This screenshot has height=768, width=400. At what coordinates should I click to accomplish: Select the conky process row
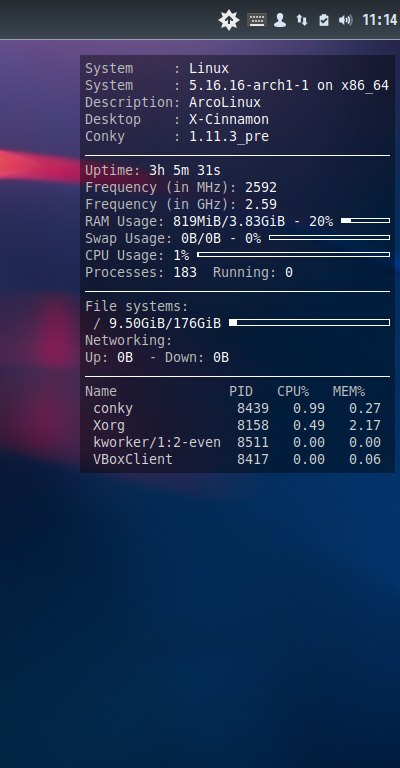click(237, 408)
